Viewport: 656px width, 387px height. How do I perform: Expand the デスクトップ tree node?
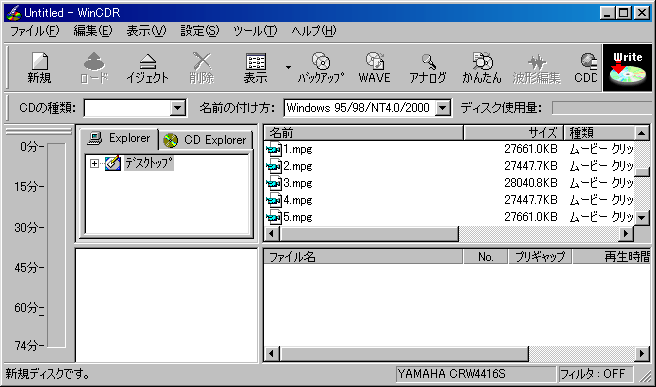pos(95,164)
